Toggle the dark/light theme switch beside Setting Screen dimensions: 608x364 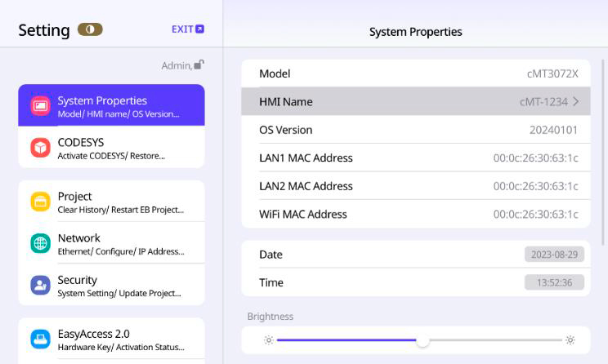[90, 29]
